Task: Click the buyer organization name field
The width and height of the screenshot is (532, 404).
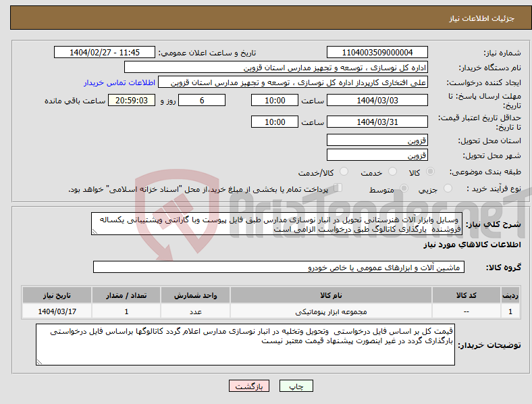Action: coord(276,67)
